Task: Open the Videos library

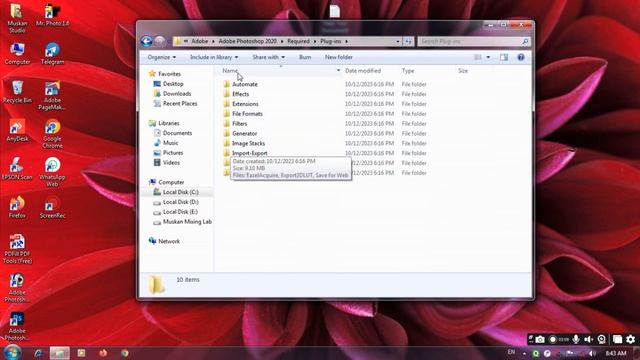Action: (171, 162)
